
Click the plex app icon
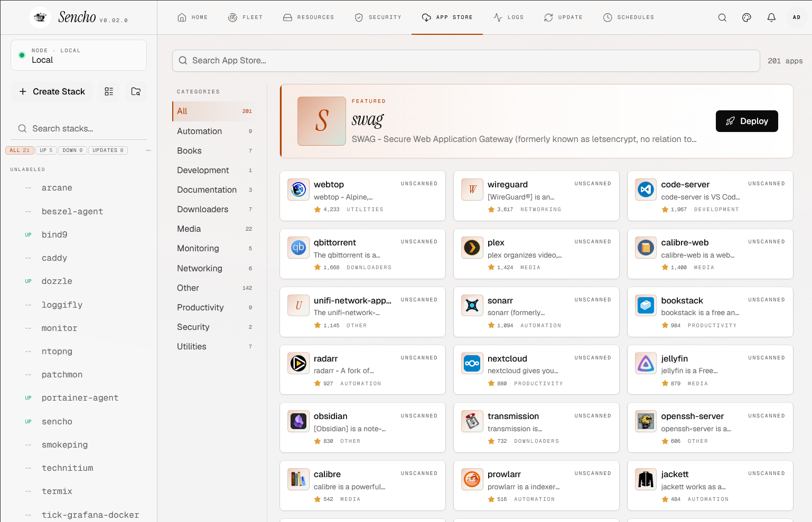472,247
